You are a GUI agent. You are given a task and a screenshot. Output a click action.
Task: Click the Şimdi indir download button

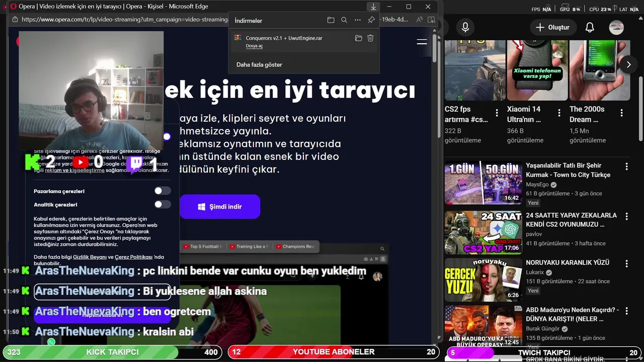220,207
